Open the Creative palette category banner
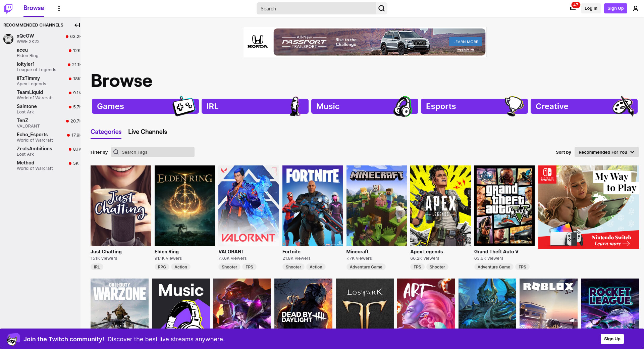This screenshot has width=644, height=349. pos(584,106)
